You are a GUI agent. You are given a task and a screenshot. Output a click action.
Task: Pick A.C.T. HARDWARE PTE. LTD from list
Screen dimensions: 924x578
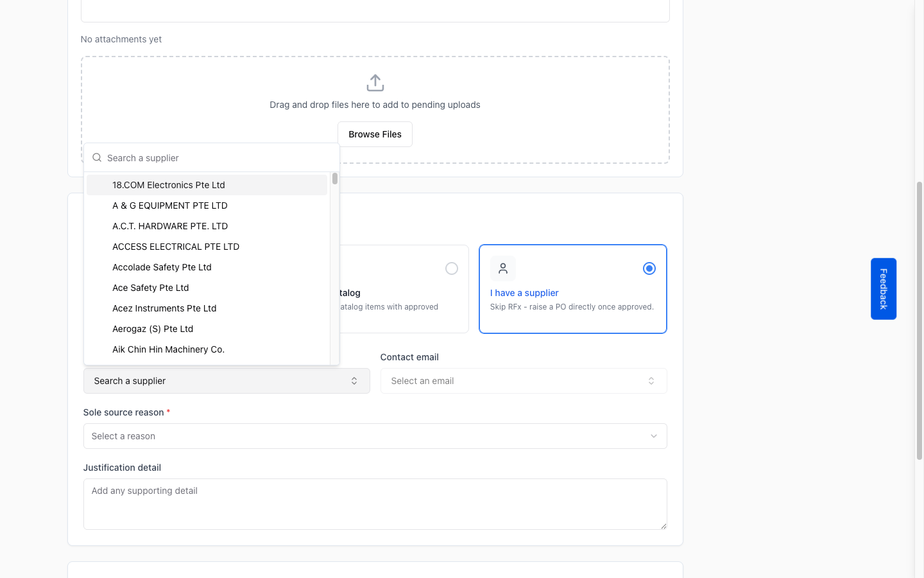point(207,226)
